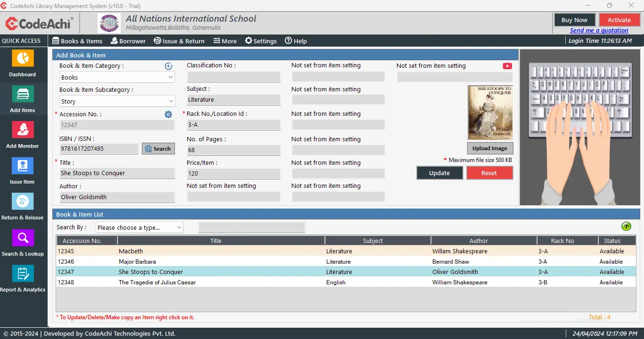Click the green up arrow icon
644x339 pixels.
point(626,226)
